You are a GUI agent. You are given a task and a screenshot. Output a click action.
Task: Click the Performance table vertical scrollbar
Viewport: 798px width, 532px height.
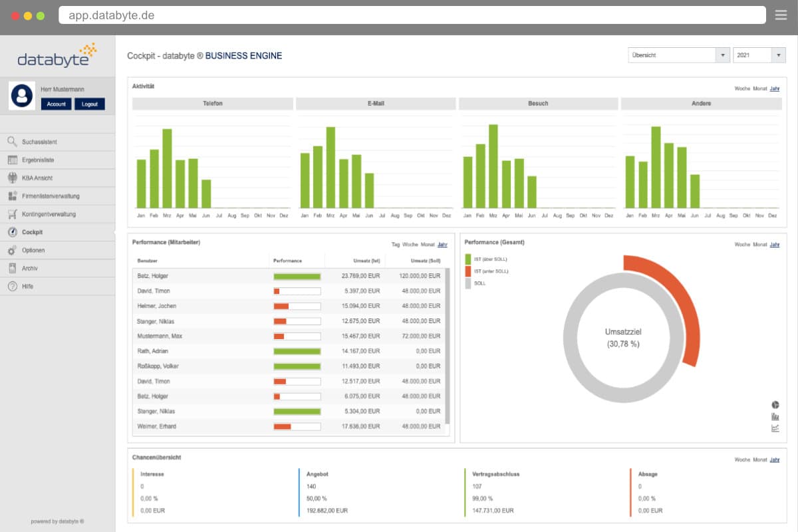click(448, 346)
